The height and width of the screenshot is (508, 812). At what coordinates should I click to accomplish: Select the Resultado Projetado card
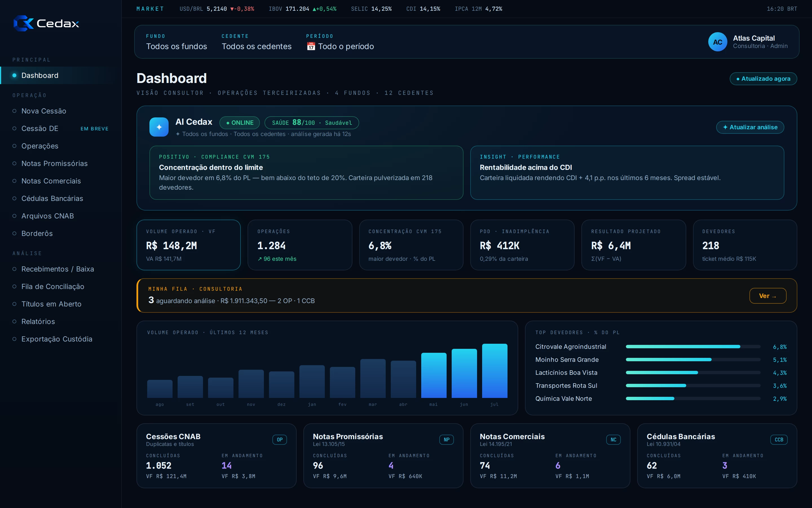pos(634,245)
